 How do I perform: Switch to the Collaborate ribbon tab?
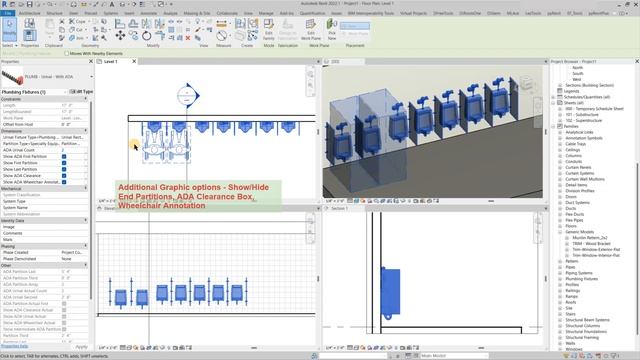tap(227, 13)
